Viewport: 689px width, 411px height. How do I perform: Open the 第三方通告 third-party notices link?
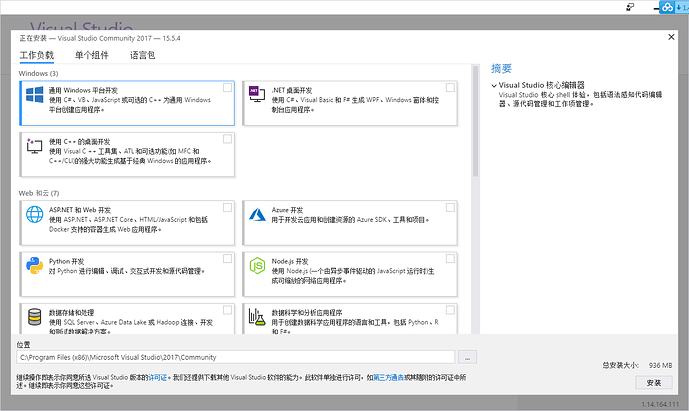click(x=389, y=377)
